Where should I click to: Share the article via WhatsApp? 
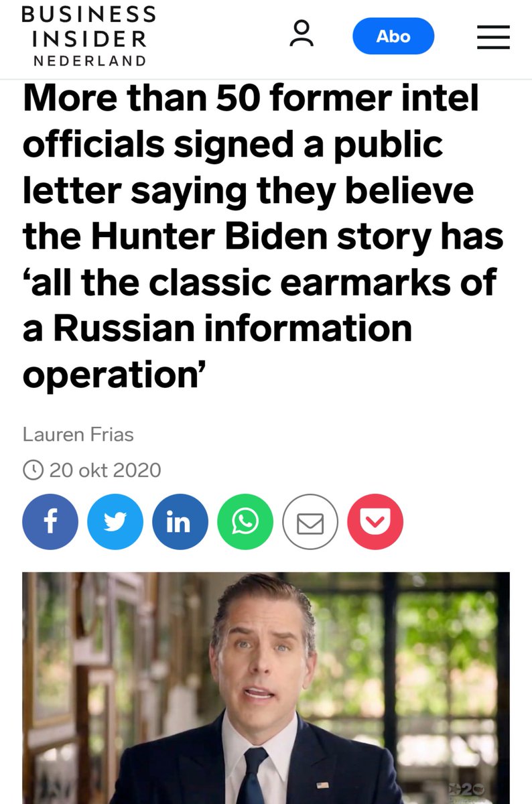coord(245,522)
